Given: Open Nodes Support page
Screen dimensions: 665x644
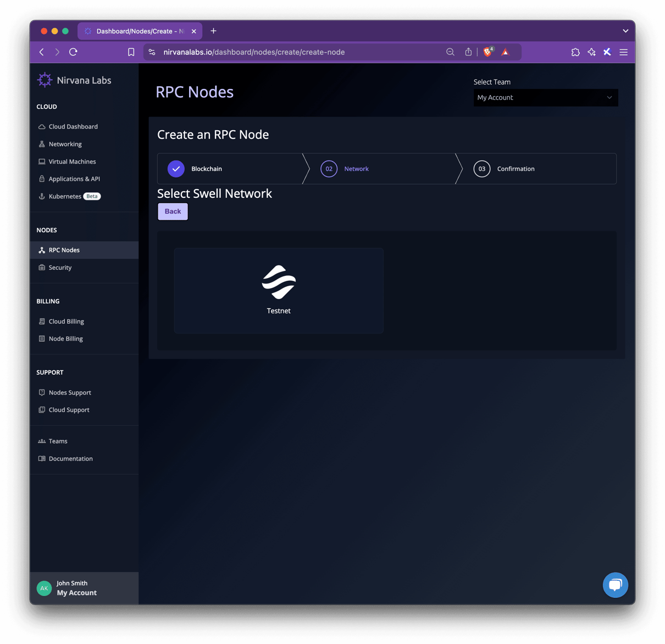Looking at the screenshot, I should click(x=70, y=392).
